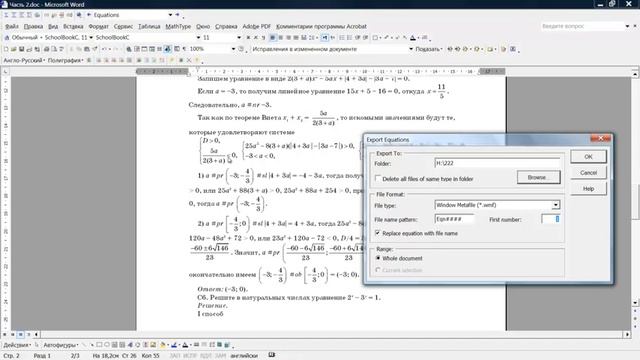Click the Print Preview icon
640x360 pixels.
pyautogui.click(x=54, y=49)
